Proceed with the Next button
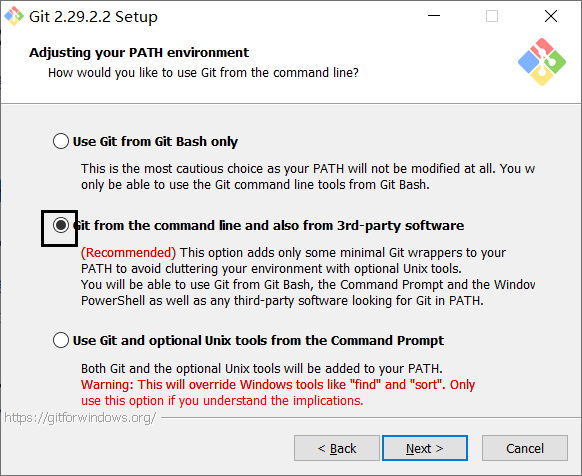This screenshot has width=582, height=476. (x=425, y=448)
